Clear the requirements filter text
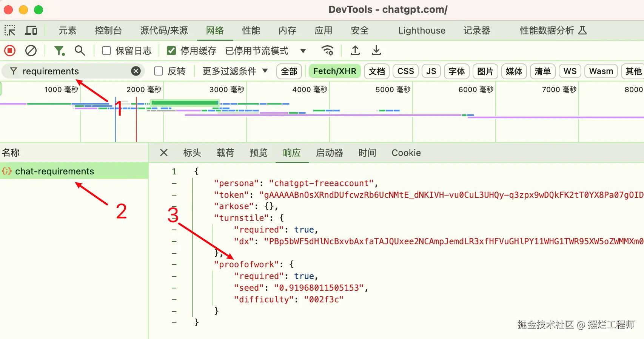Screen dimensions: 644x339 (136, 71)
